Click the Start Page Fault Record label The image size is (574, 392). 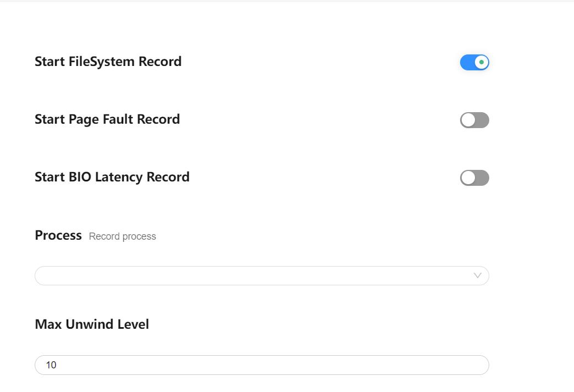[107, 119]
